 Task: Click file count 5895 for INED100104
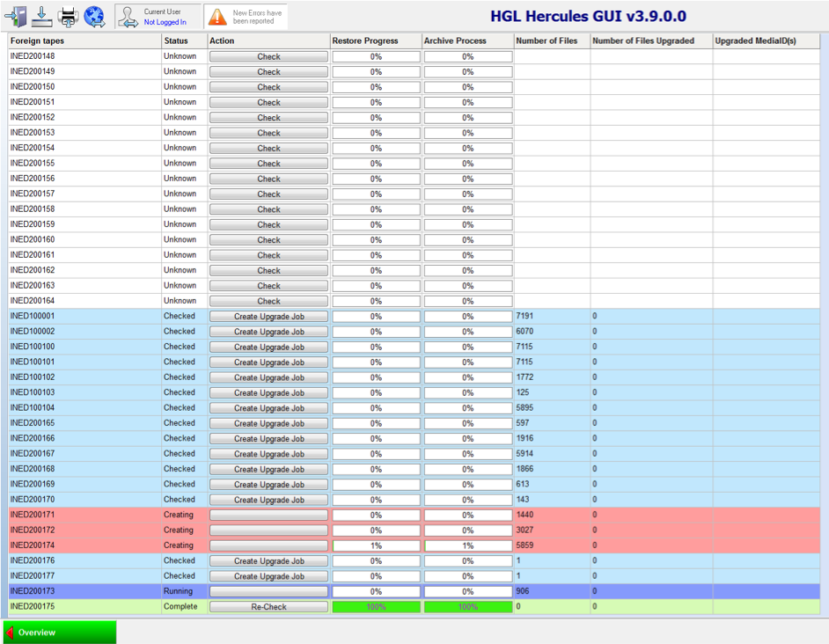[x=525, y=407]
